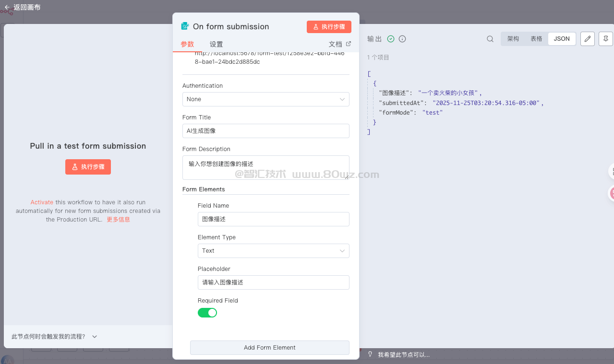Screen dimensions: 614x364
Task: Click the pencil edit output icon
Action: pyautogui.click(x=588, y=39)
